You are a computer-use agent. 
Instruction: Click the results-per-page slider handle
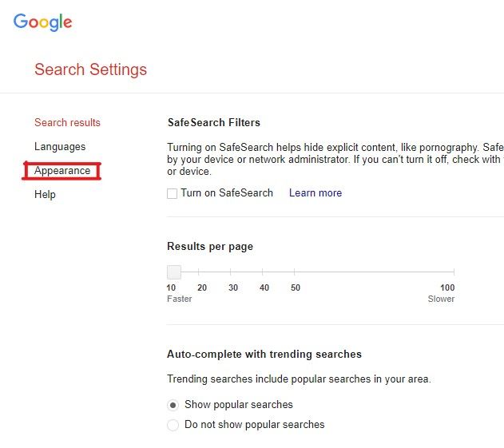coord(174,272)
